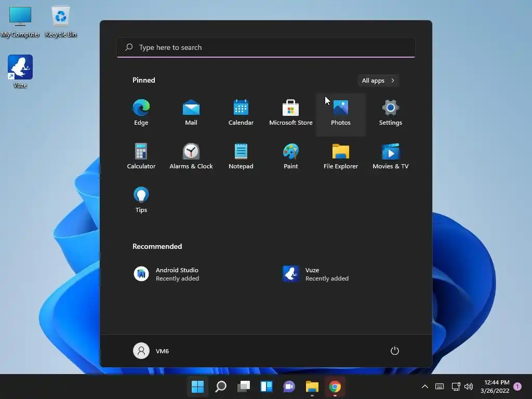Open Microsoft Store

point(291,113)
